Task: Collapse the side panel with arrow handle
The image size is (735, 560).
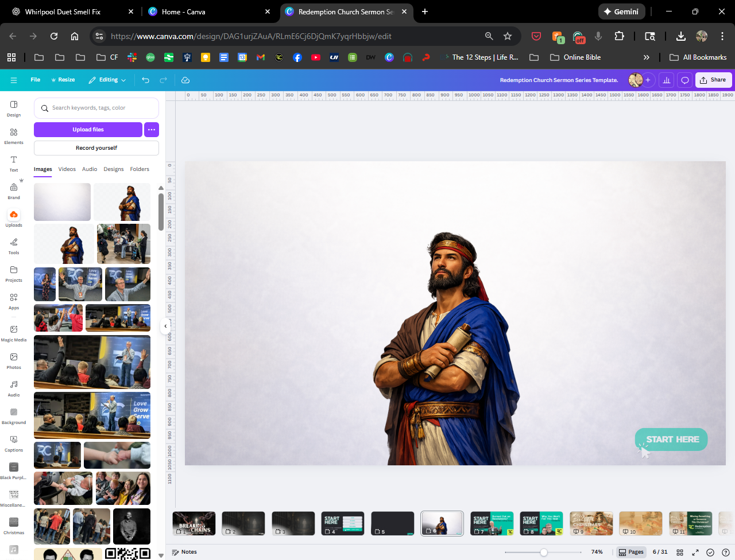Action: (165, 326)
